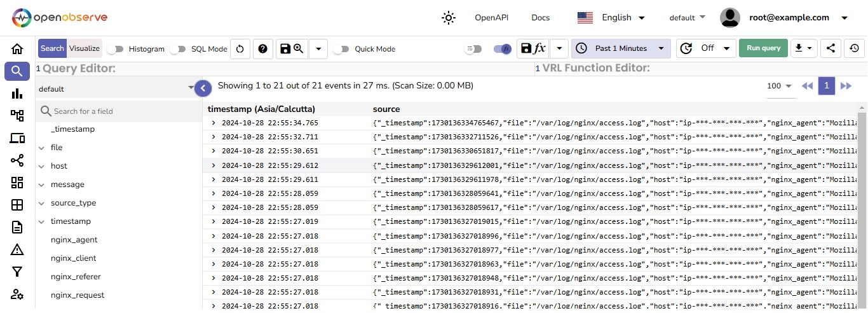
Task: Open the Past 1 Minutes time picker
Action: pos(621,48)
